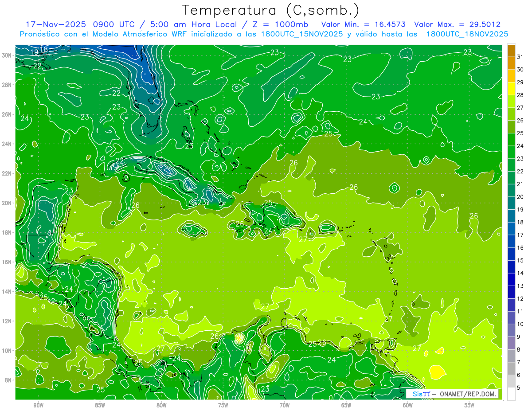Click the color scale label 9
The height and width of the screenshot is (411, 532).
(519, 337)
